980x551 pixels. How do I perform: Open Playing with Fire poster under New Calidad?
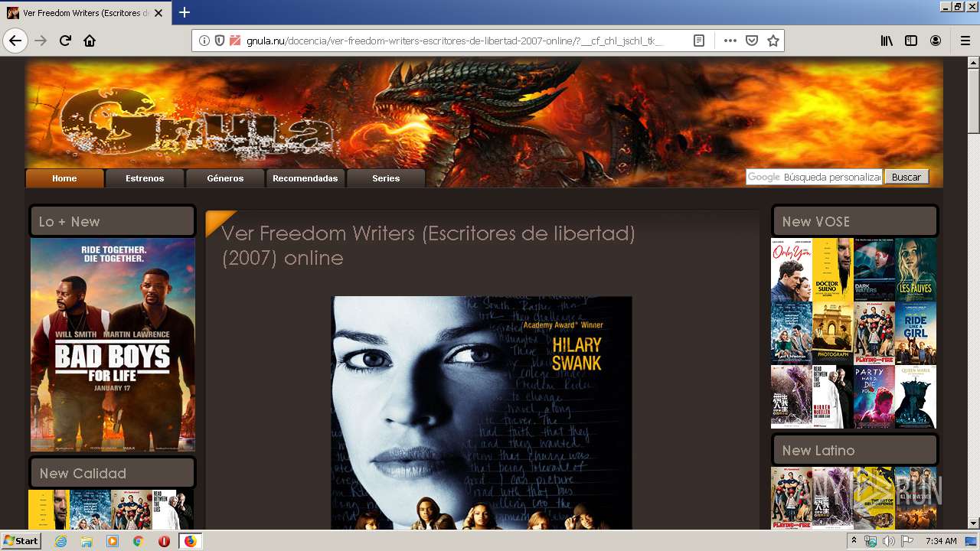point(131,510)
